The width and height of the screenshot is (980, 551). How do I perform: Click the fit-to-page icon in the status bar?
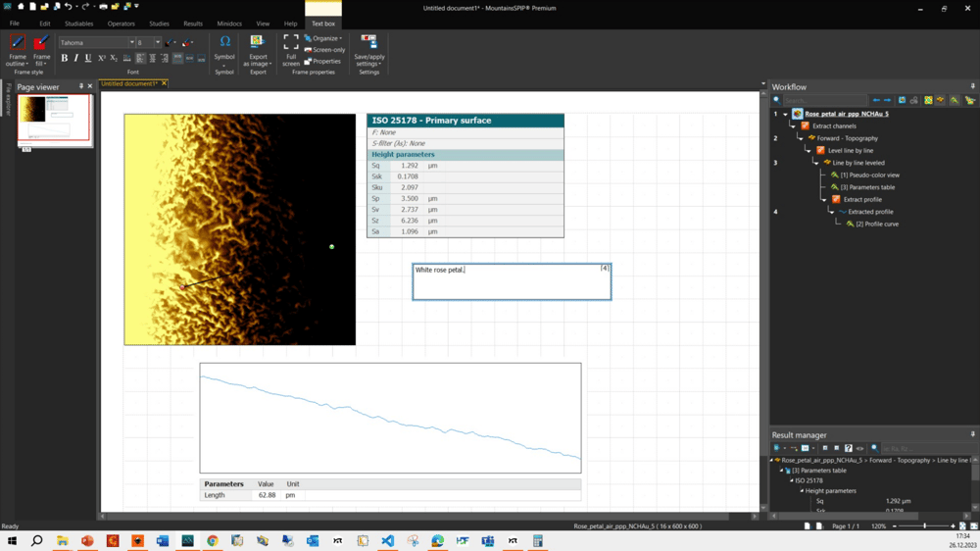962,526
